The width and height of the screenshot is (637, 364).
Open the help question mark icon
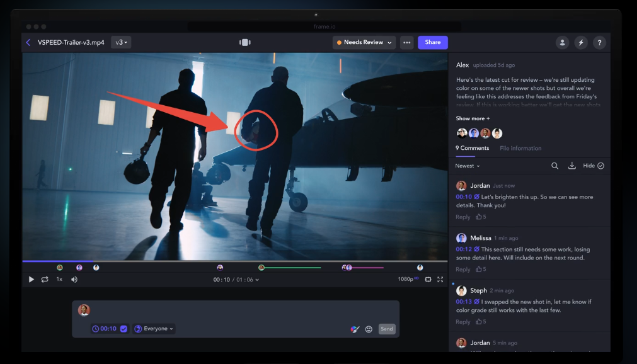click(x=599, y=42)
